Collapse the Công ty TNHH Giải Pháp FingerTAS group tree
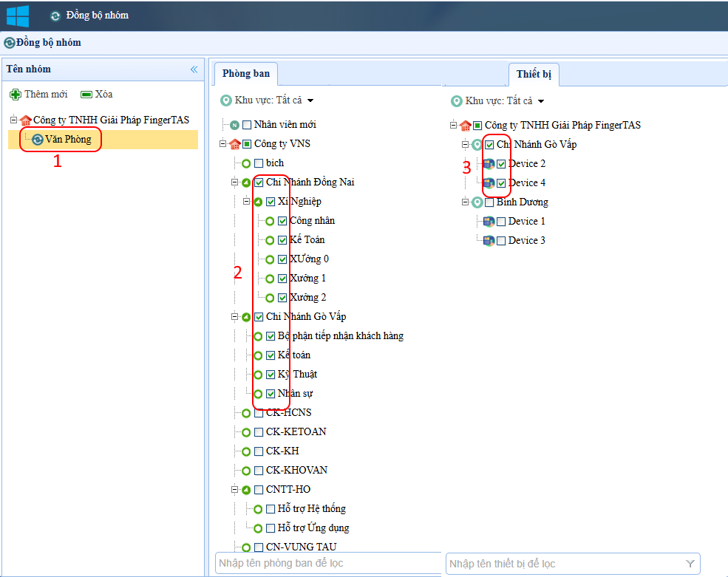 (13, 120)
